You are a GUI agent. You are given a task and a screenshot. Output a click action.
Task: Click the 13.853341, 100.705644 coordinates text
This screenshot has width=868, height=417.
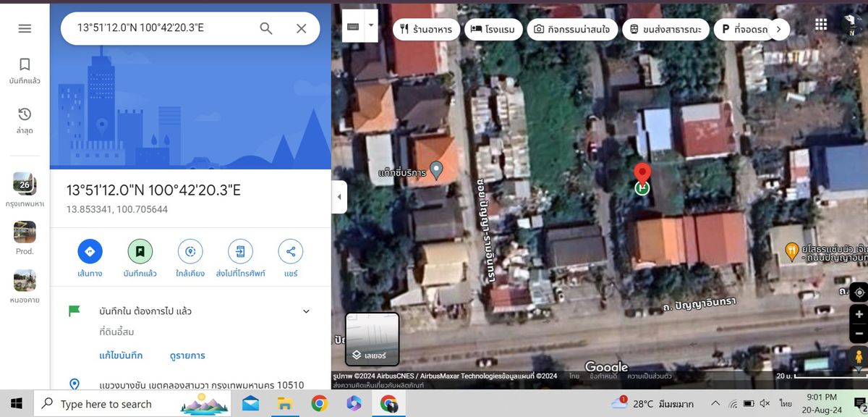click(x=117, y=209)
